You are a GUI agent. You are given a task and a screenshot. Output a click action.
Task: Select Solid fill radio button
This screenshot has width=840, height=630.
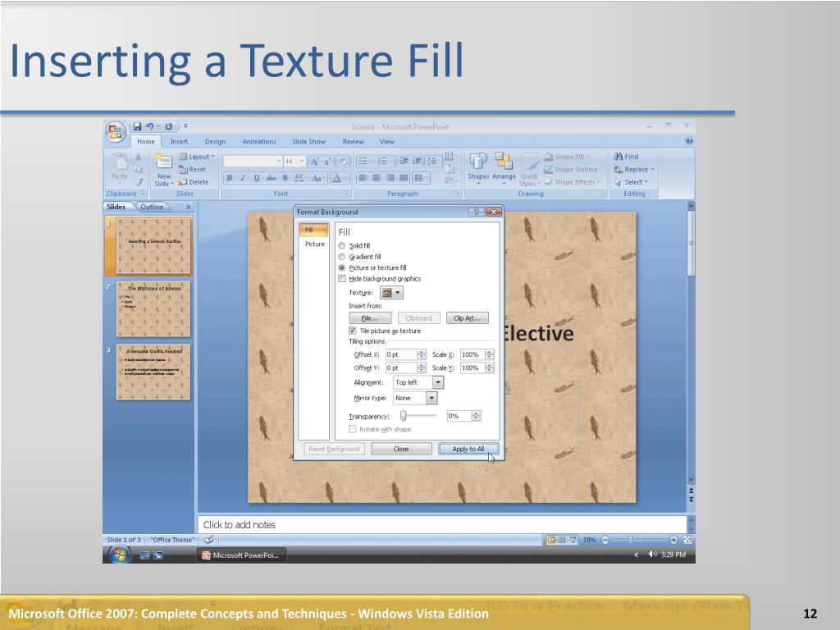tap(342, 246)
